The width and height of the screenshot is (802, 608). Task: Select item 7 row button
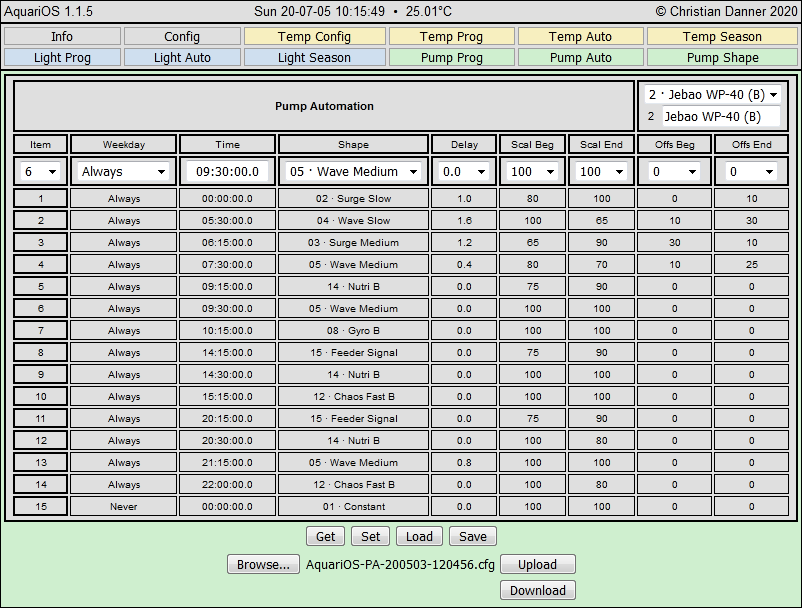pyautogui.click(x=41, y=331)
